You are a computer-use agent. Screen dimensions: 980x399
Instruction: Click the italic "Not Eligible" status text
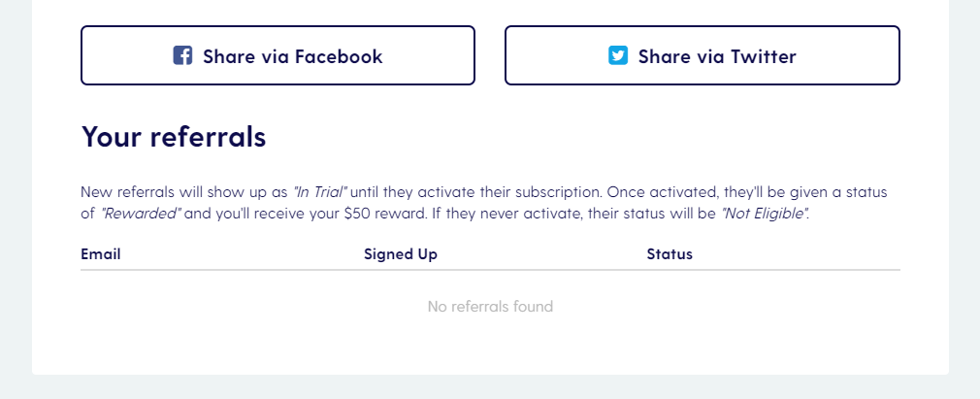tap(765, 214)
